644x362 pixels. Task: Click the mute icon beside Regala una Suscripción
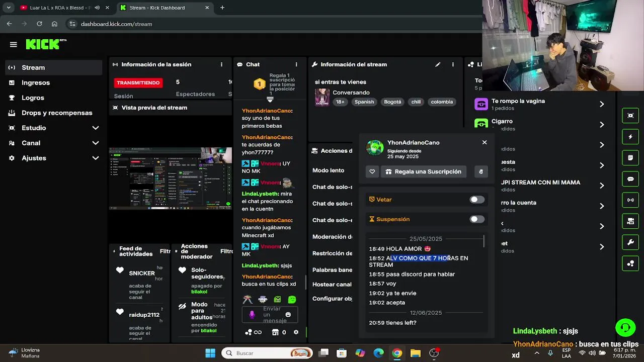[x=481, y=171]
